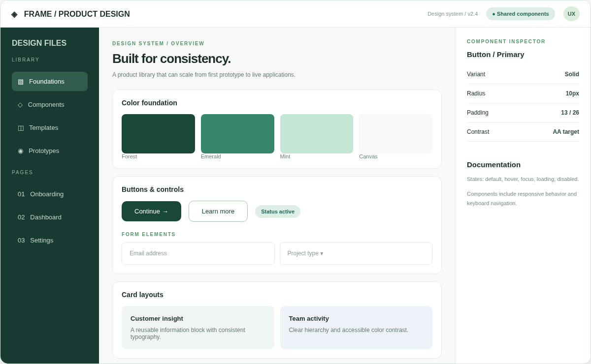Click the Contrast AA target value
Image resolution: width=591 pixels, height=364 pixels.
pyautogui.click(x=566, y=132)
